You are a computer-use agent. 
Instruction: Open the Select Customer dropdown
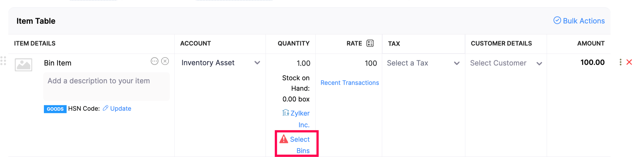[539, 63]
